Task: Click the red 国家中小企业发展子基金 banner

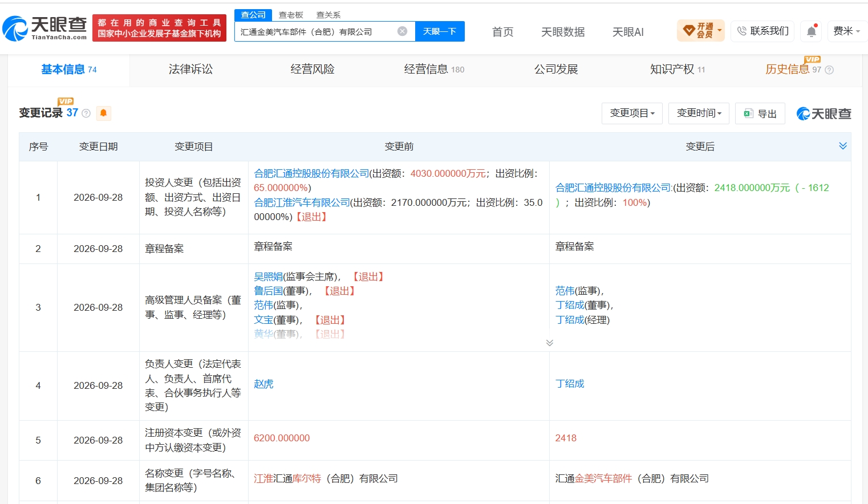Action: pyautogui.click(x=159, y=28)
